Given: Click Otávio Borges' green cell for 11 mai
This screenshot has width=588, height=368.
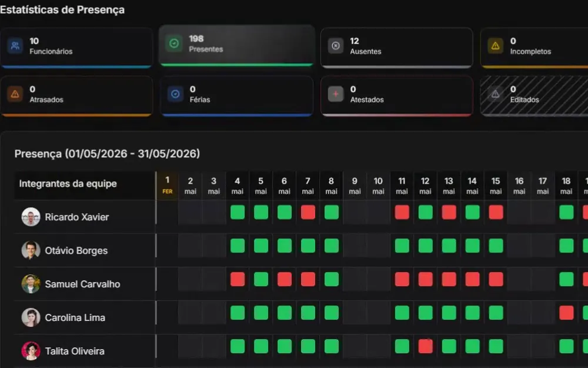Looking at the screenshot, I should pyautogui.click(x=402, y=246).
